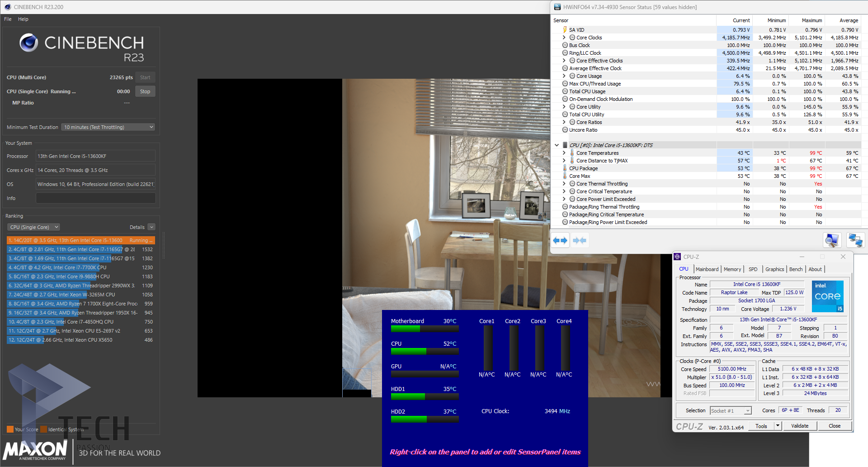Open the Tools dropdown arrow in CPU-Z
Image resolution: width=868 pixels, height=467 pixels.
pyautogui.click(x=778, y=426)
